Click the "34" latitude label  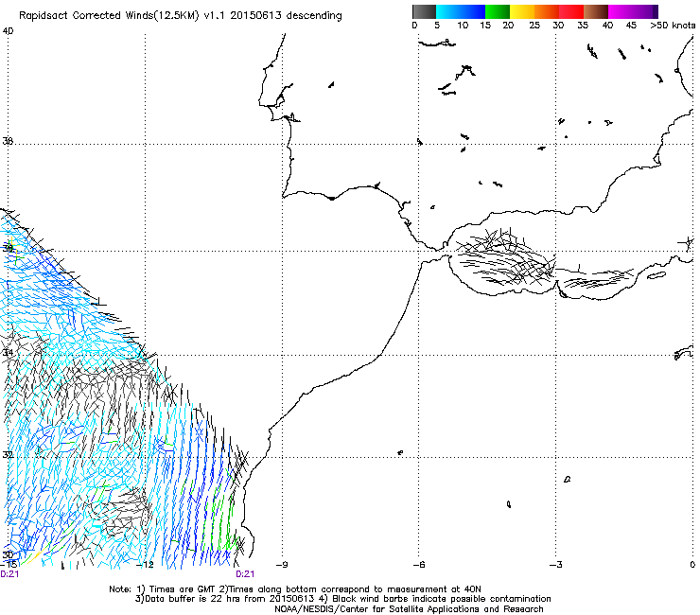point(8,353)
